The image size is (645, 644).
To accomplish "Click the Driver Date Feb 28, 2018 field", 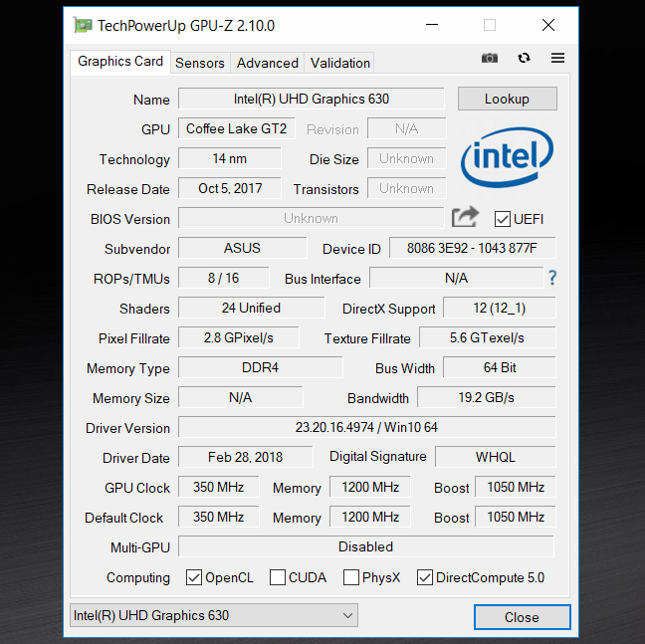I will click(x=246, y=457).
